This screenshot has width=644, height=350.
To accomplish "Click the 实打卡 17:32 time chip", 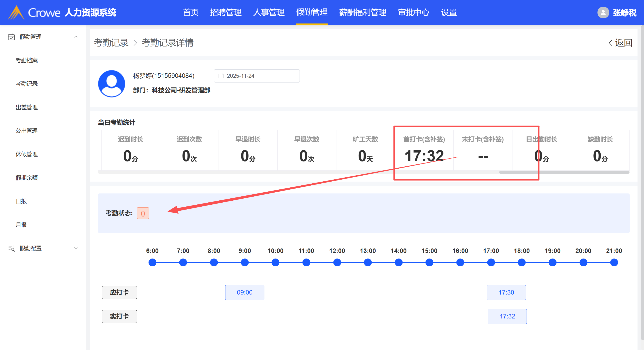I will 507,316.
